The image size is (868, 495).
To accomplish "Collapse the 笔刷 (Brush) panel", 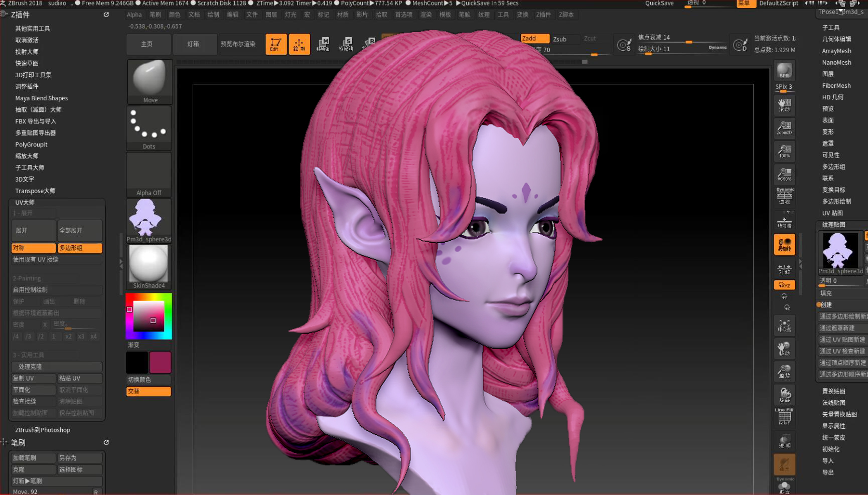I will pyautogui.click(x=17, y=442).
